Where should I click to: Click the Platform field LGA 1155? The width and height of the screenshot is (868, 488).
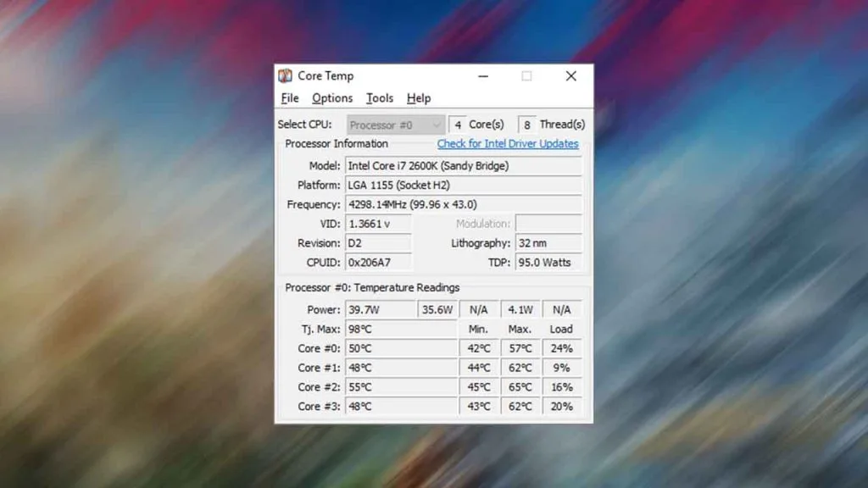point(464,186)
